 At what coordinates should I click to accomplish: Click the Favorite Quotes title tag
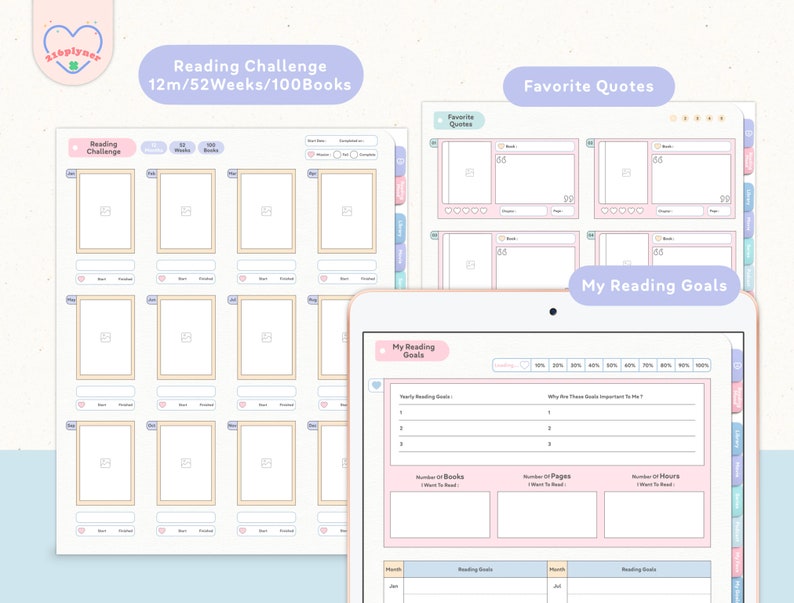(x=459, y=120)
